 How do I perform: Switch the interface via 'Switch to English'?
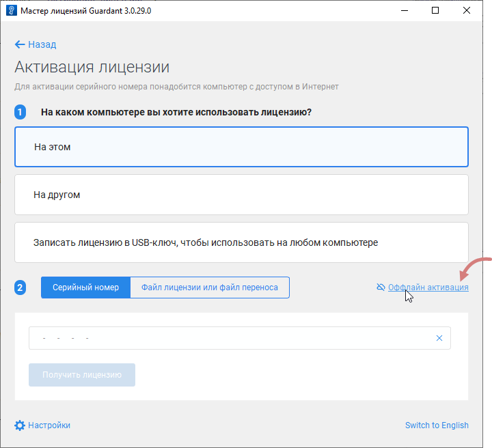point(437,425)
